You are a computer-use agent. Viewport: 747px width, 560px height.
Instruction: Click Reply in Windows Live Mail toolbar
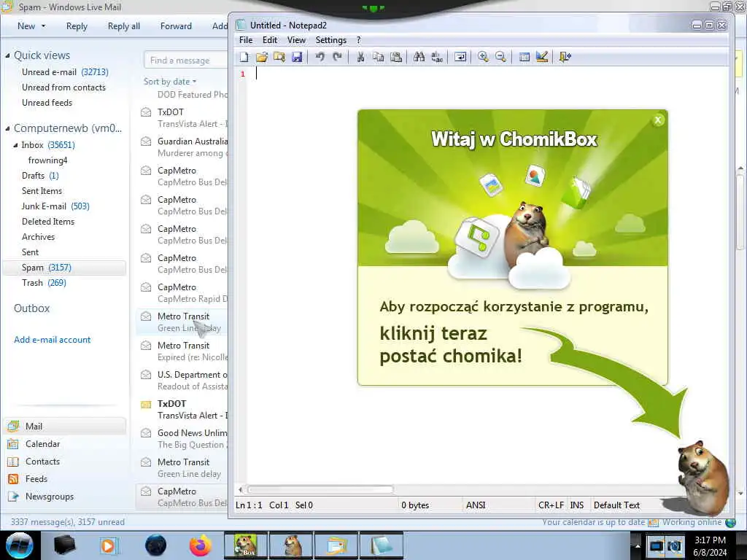(77, 26)
